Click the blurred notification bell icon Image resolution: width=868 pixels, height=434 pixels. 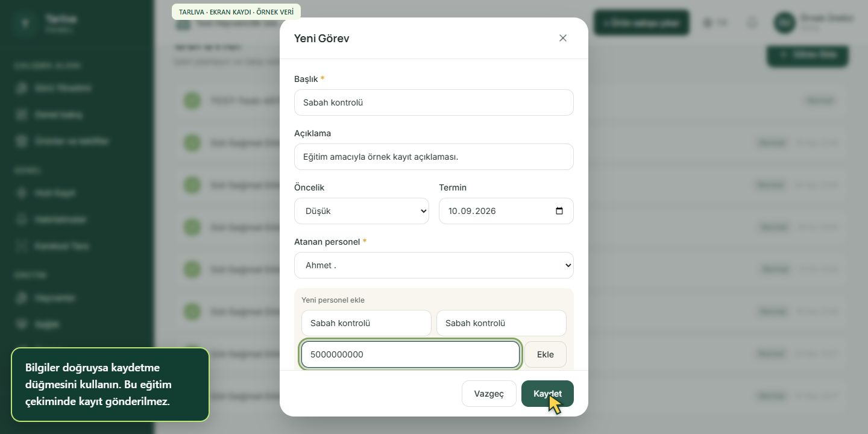[x=752, y=23]
